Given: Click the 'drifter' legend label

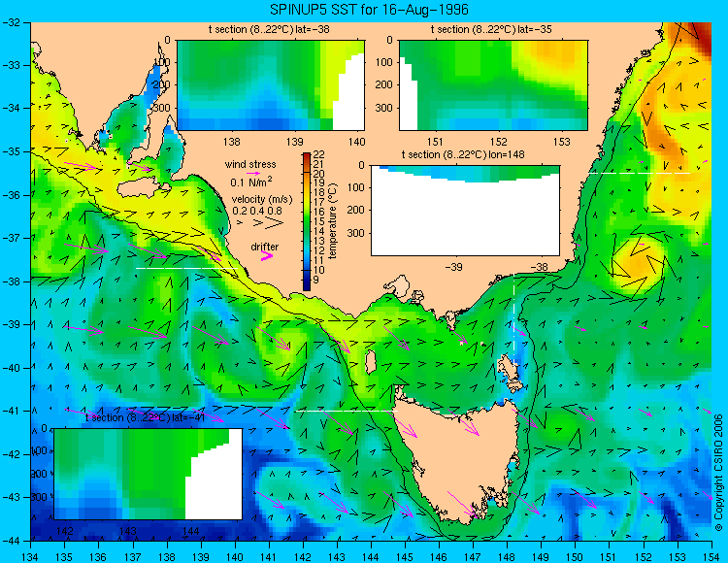Looking at the screenshot, I should point(265,247).
